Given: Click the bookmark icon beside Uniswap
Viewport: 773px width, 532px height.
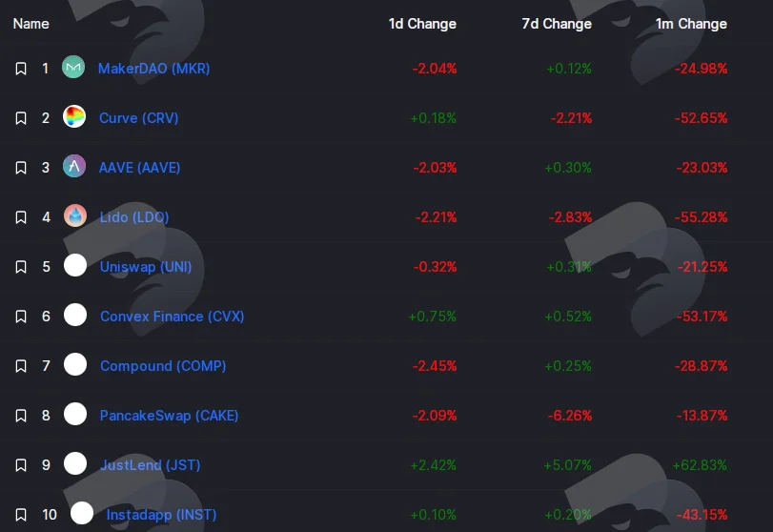Looking at the screenshot, I should [21, 267].
